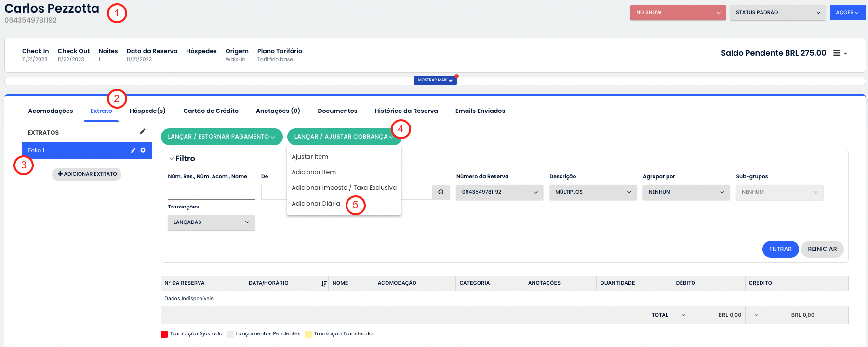Switch to the Acomodações tab

coord(51,111)
